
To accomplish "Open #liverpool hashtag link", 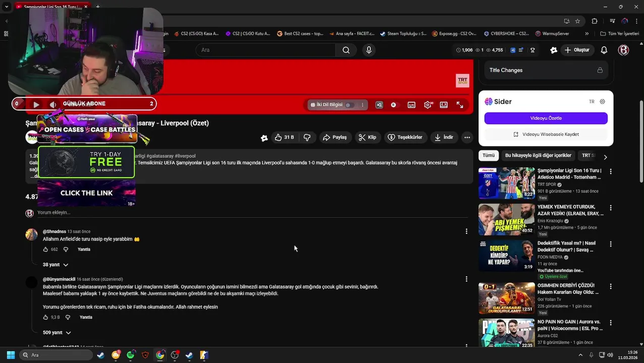I will pos(185,156).
